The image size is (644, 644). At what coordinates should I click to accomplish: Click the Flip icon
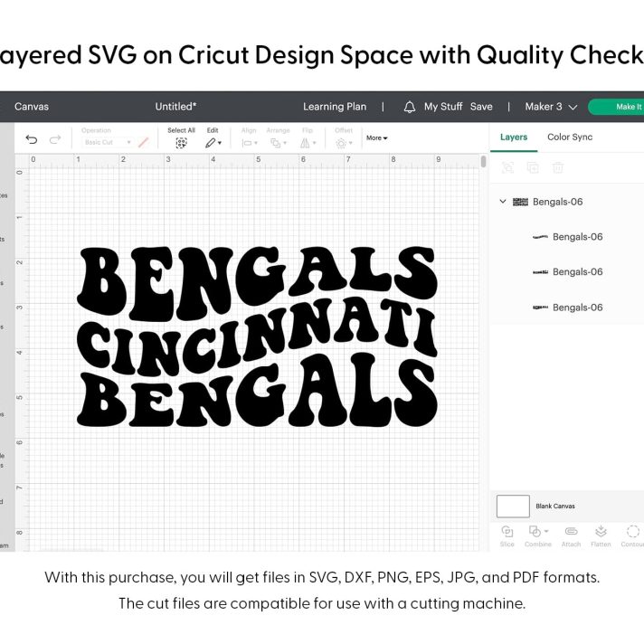(x=305, y=143)
